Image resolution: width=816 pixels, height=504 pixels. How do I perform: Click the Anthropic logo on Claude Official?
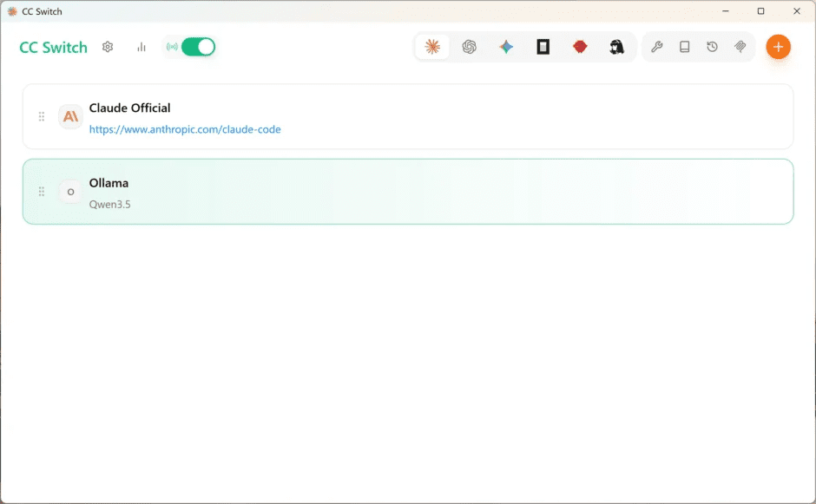point(70,116)
